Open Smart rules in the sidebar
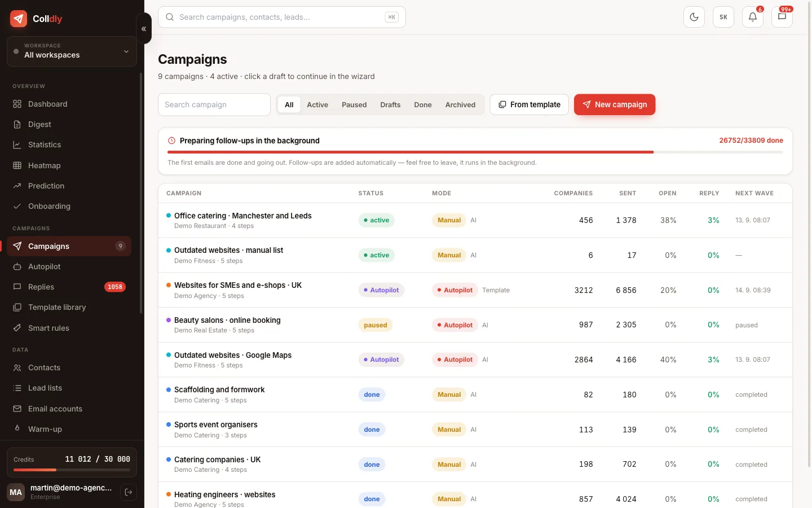 69,328
